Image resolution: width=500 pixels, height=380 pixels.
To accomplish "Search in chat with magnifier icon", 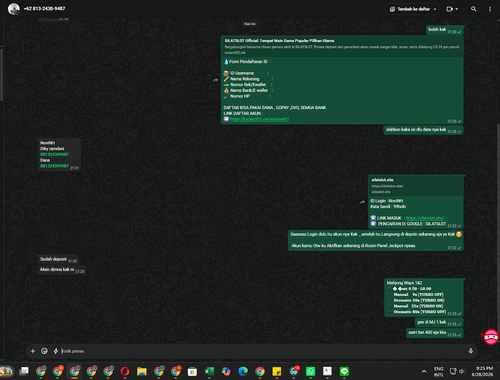I will 473,9.
